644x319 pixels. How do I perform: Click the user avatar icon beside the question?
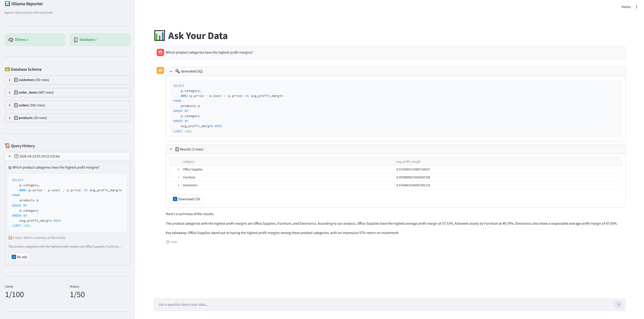click(x=160, y=52)
